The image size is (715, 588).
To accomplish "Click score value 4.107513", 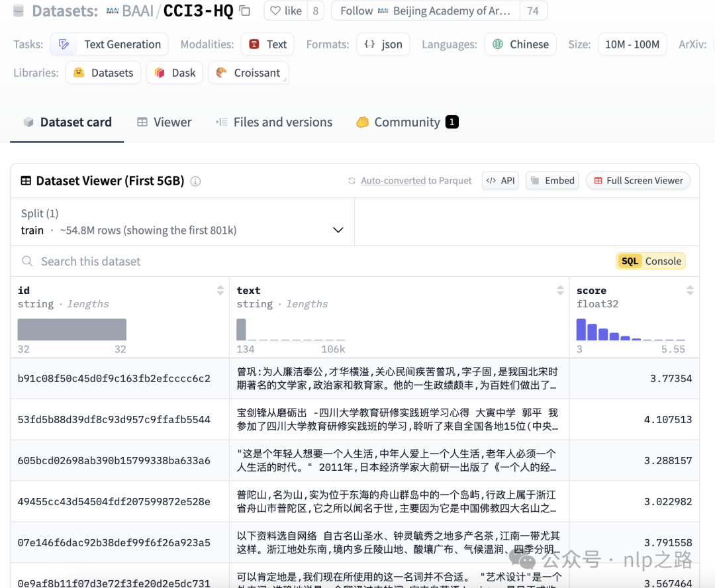I will [x=668, y=420].
